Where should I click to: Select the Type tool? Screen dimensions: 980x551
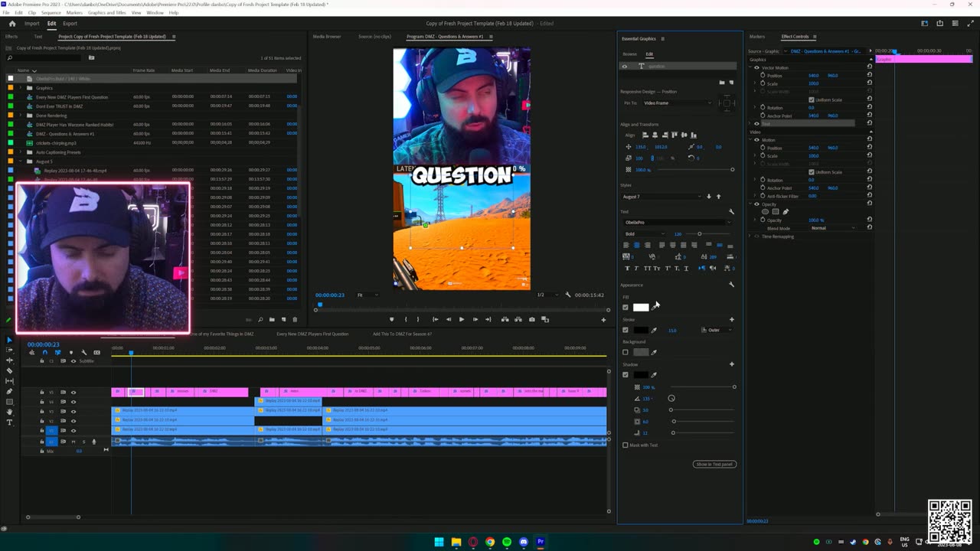[9, 422]
